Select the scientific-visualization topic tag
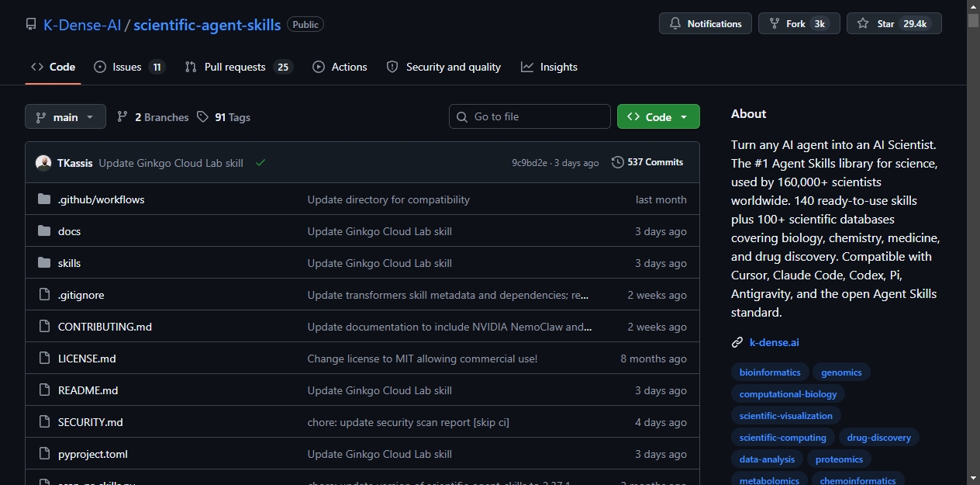This screenshot has width=980, height=485. point(786,416)
